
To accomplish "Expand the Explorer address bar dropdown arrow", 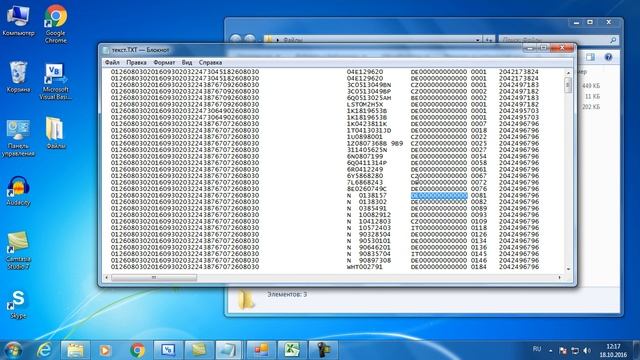I will click(x=478, y=40).
